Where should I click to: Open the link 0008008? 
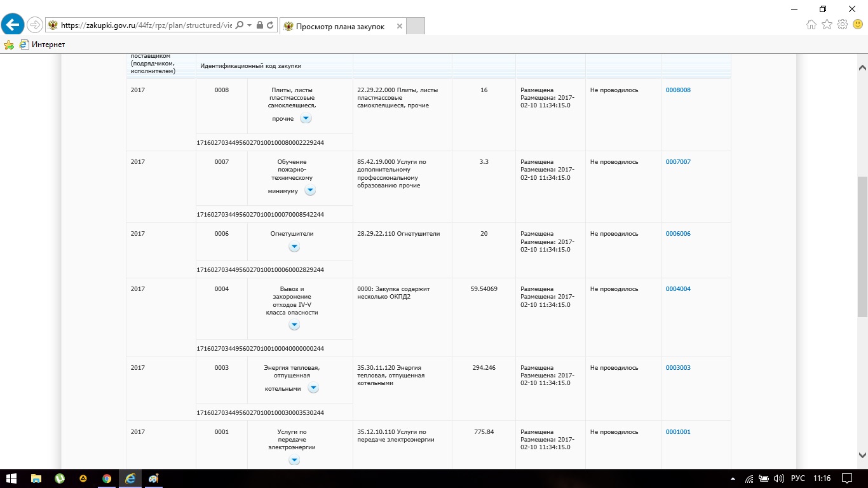677,90
